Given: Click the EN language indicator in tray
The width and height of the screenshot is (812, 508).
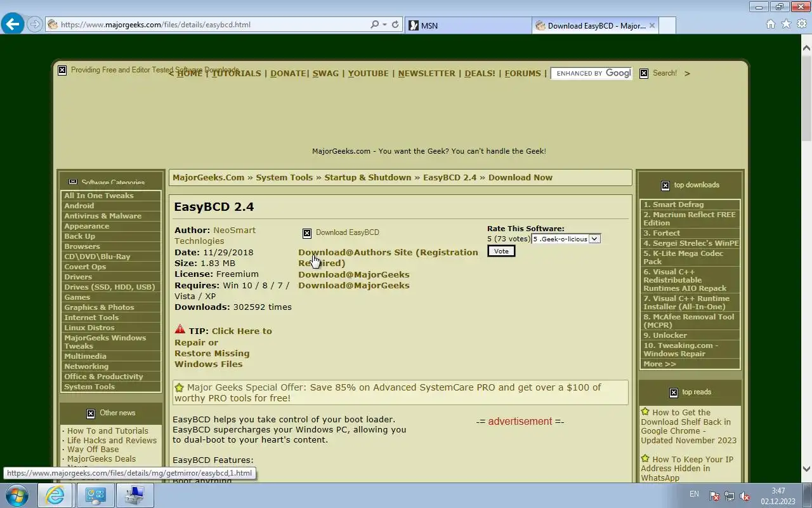Looking at the screenshot, I should pos(694,494).
